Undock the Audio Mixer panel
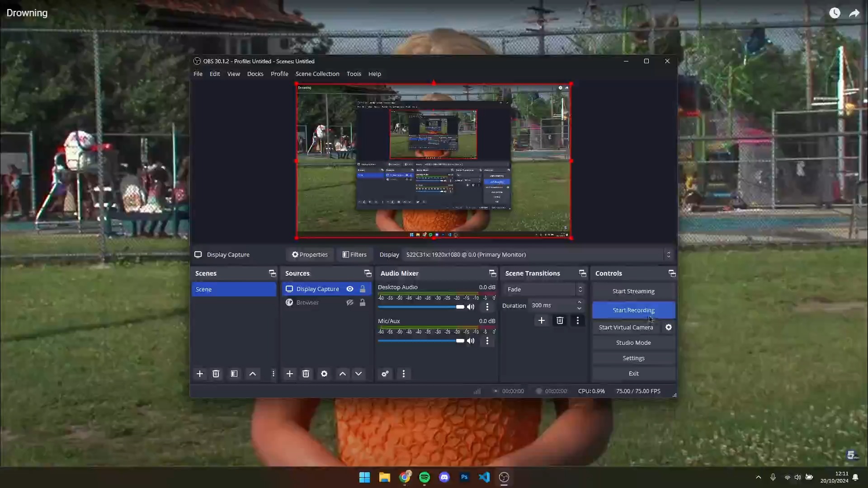868x488 pixels. coord(492,273)
